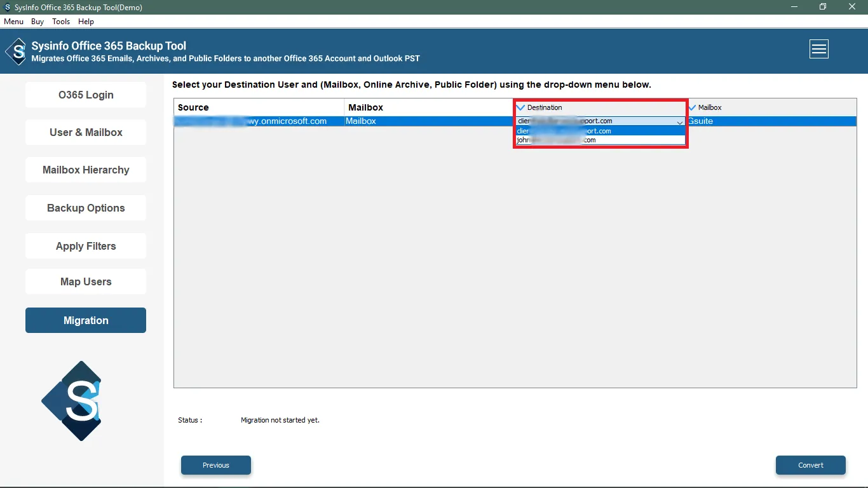This screenshot has width=868, height=488.
Task: Click the Sysinfo logo in the header banner
Action: coord(16,51)
